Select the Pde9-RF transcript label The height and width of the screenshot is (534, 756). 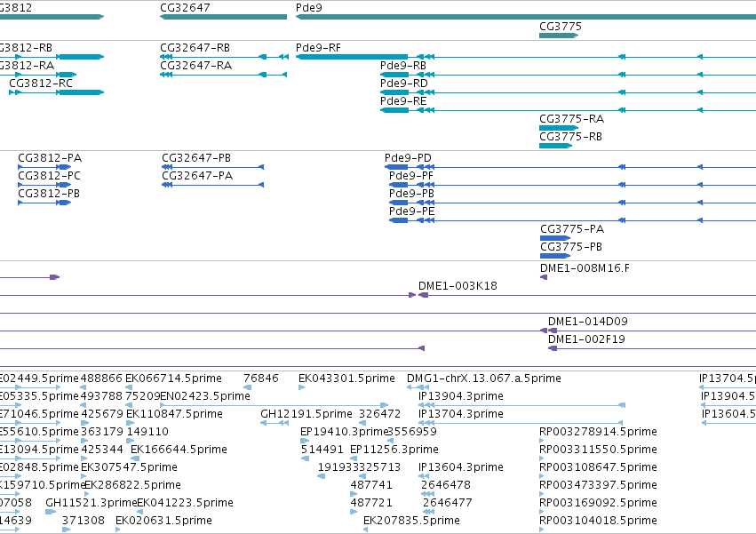point(318,48)
